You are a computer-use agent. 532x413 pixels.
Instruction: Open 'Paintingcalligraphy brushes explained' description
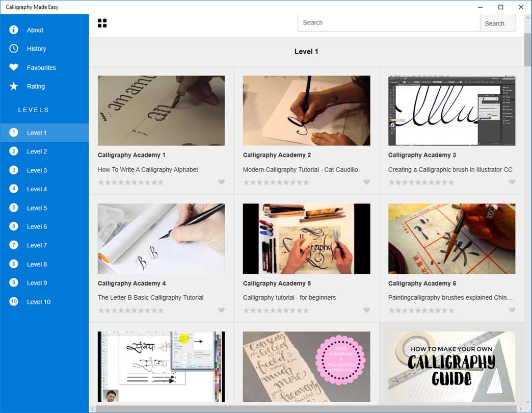click(450, 297)
